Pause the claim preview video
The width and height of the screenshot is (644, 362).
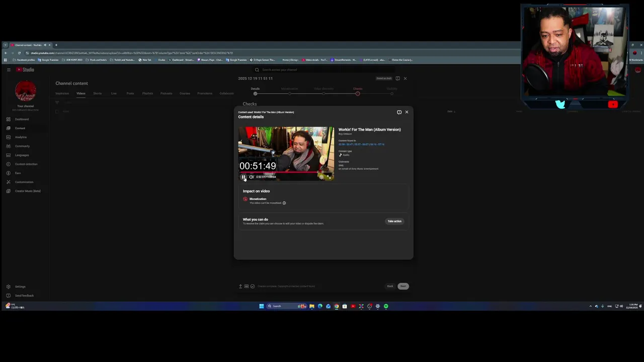pyautogui.click(x=244, y=177)
